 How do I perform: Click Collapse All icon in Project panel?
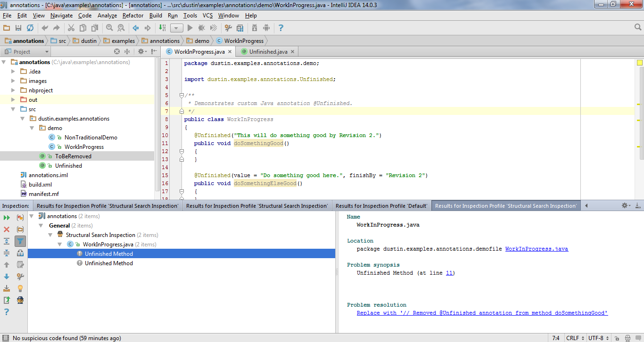pyautogui.click(x=127, y=52)
